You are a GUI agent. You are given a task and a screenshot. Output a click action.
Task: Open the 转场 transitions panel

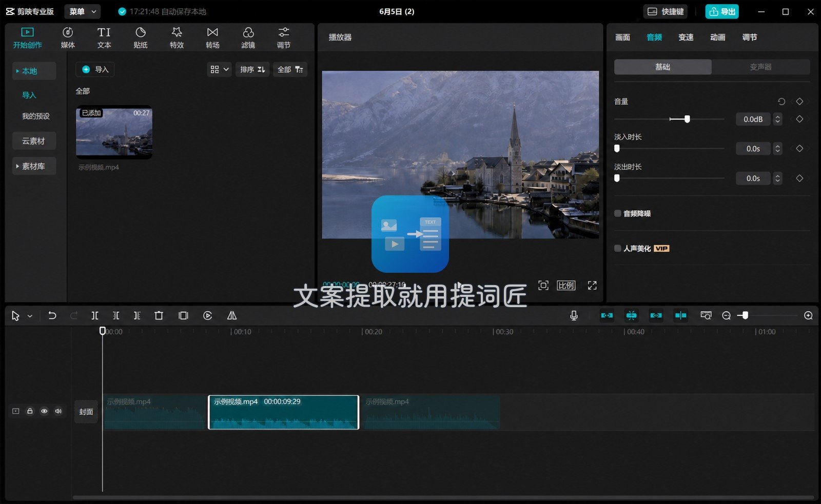click(x=212, y=38)
